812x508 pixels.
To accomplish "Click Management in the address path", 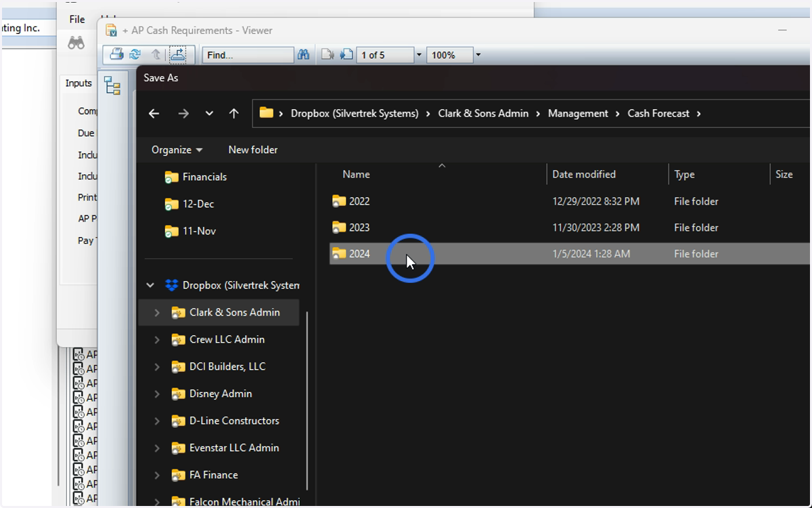I will [x=578, y=113].
